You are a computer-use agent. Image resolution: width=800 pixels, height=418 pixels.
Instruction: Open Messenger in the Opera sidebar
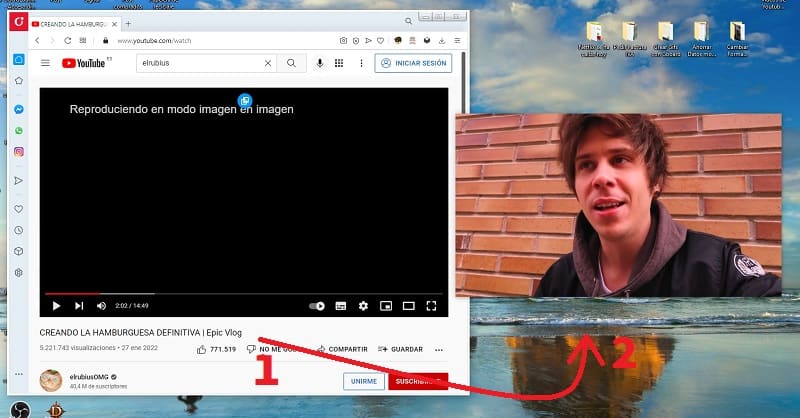(19, 109)
